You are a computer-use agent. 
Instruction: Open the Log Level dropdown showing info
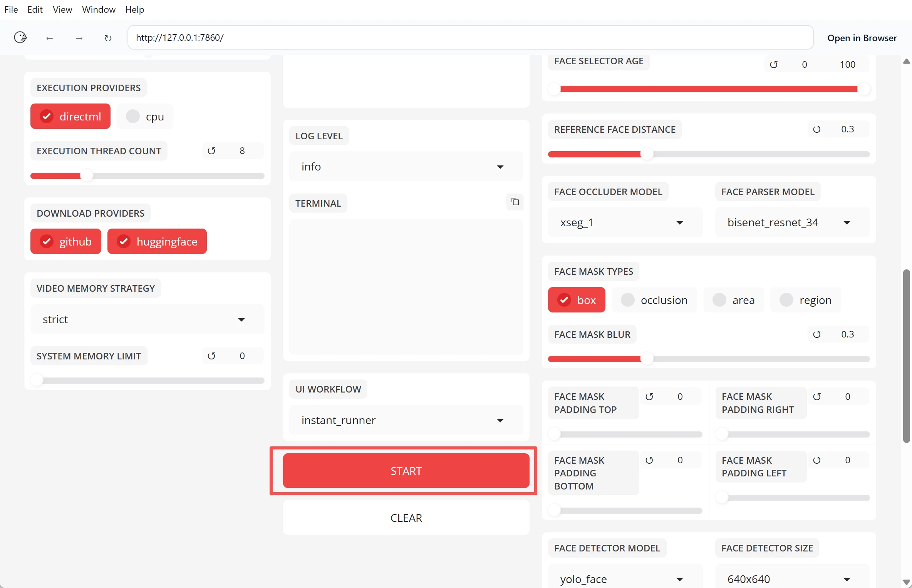pyautogui.click(x=406, y=167)
